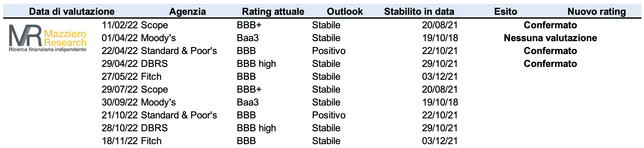Select the 21/10/22 Standard & Poor's entry
Viewport: 644px width, 148px height.
point(159,115)
